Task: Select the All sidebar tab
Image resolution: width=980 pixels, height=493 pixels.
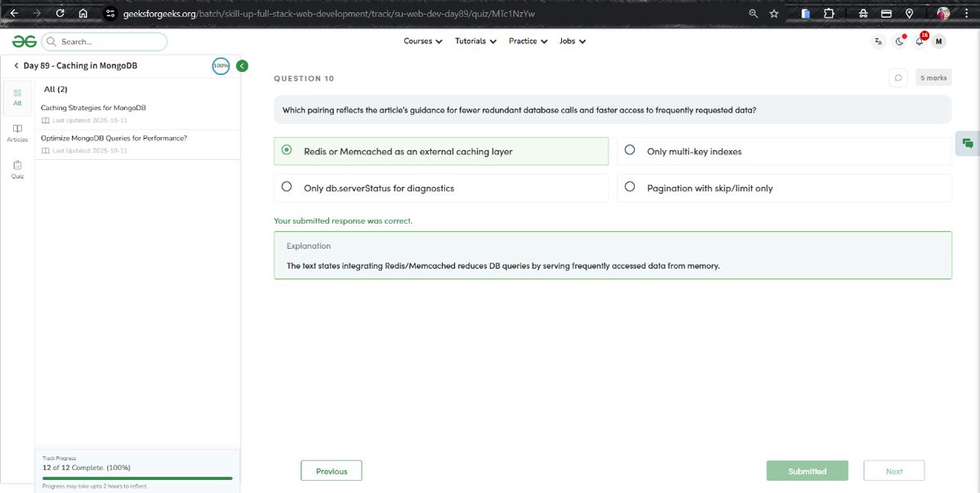Action: point(17,97)
